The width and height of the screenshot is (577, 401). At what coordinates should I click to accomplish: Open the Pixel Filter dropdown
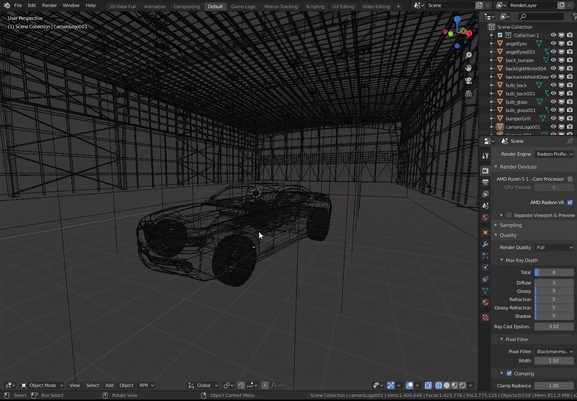pyautogui.click(x=554, y=352)
